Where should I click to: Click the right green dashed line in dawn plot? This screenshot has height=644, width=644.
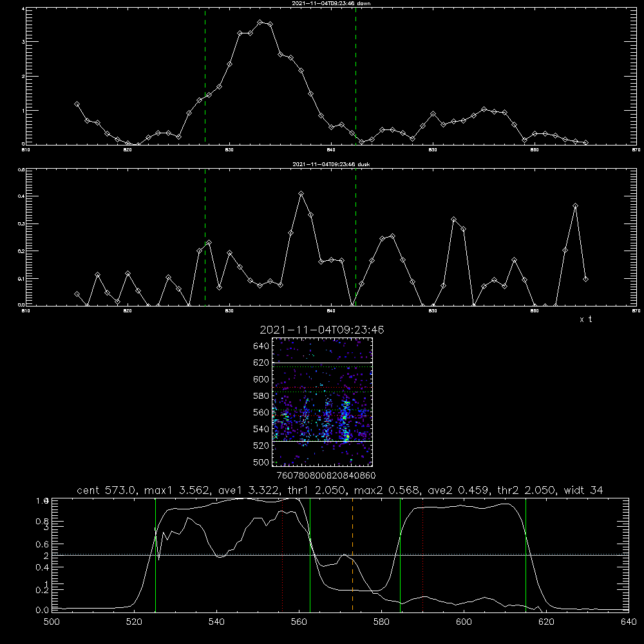pos(355,76)
